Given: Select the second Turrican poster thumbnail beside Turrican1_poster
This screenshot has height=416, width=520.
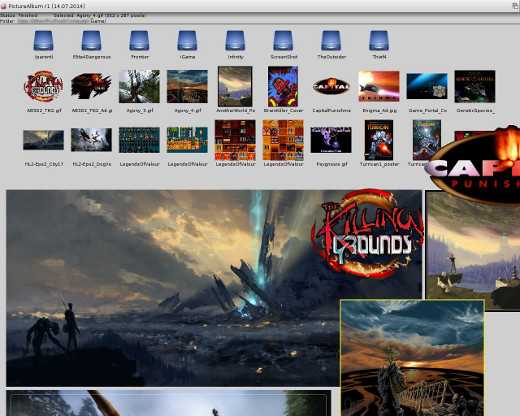Looking at the screenshot, I should [x=427, y=140].
